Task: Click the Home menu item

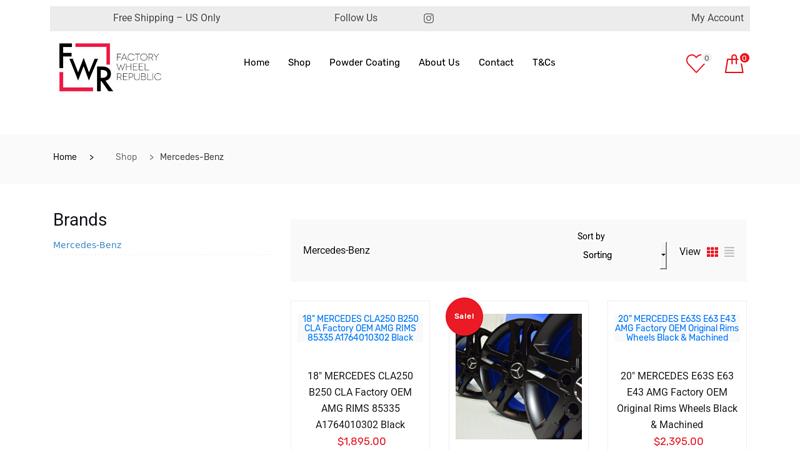Action: (256, 62)
